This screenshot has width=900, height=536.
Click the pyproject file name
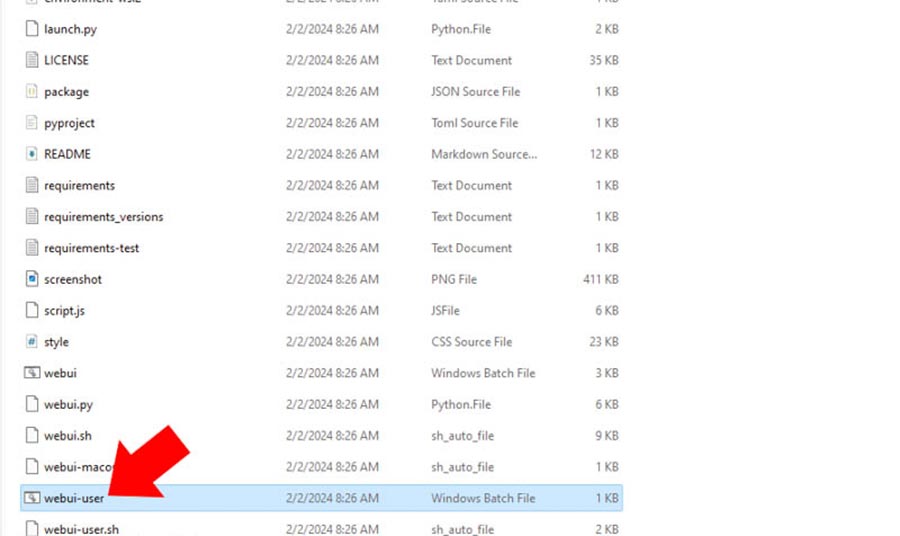point(69,123)
